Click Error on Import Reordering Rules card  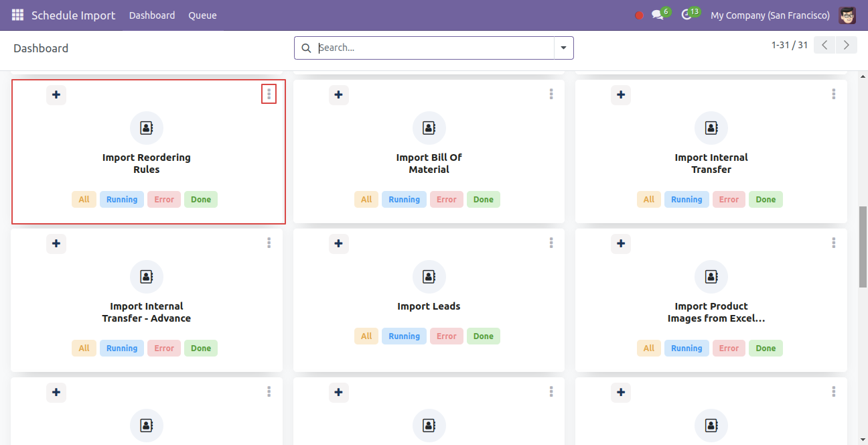(164, 200)
